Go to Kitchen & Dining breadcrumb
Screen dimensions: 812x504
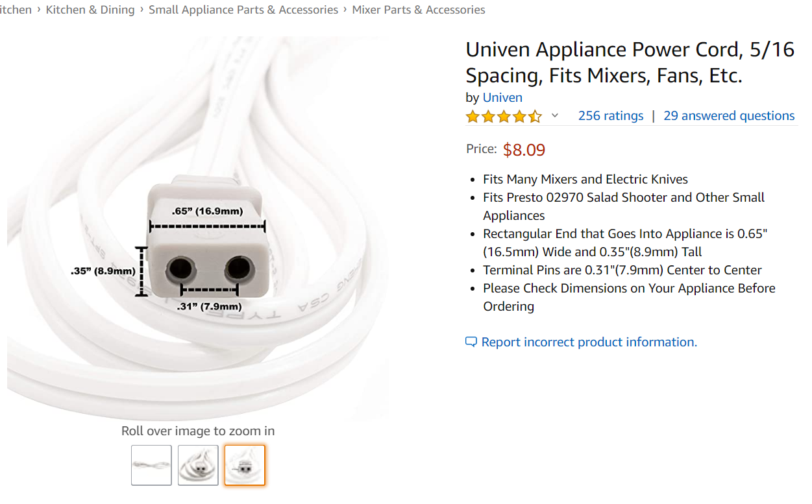pyautogui.click(x=90, y=10)
